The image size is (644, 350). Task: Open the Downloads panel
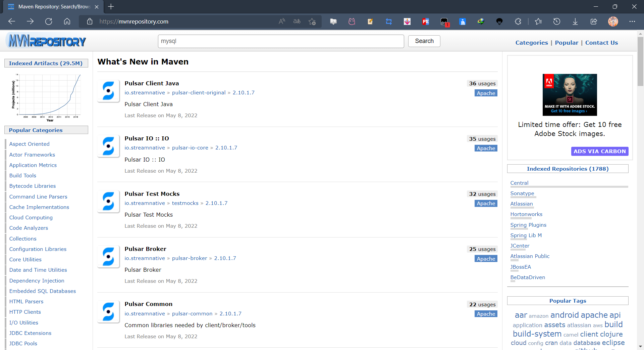click(575, 21)
